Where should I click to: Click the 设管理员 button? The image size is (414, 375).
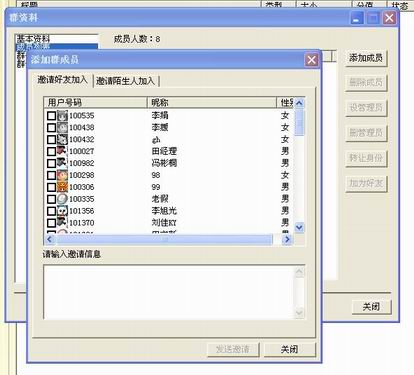pos(366,108)
